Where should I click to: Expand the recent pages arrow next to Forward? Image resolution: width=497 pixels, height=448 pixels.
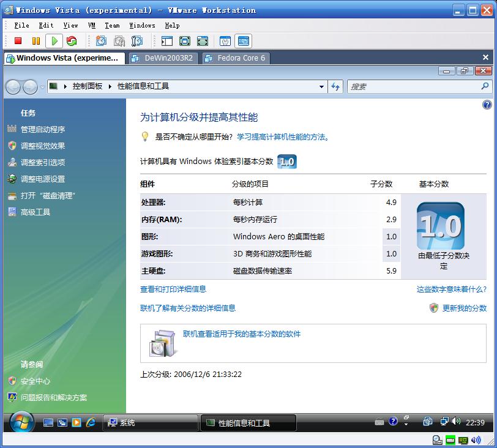[42, 87]
